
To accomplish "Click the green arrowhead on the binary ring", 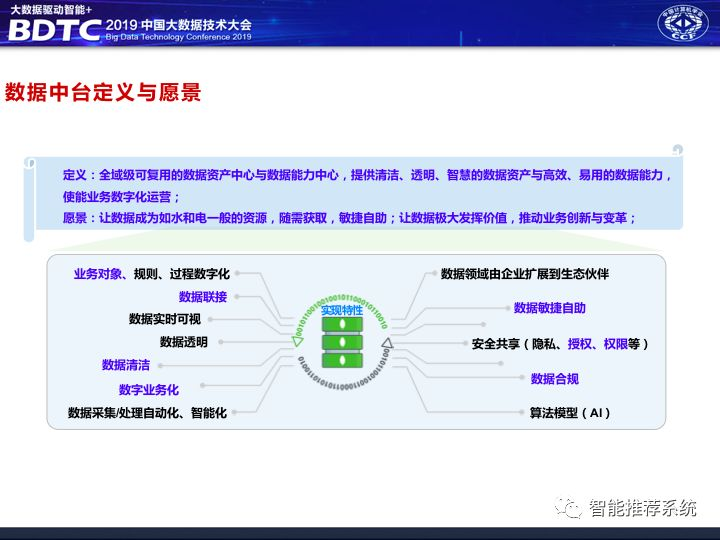I will (298, 341).
